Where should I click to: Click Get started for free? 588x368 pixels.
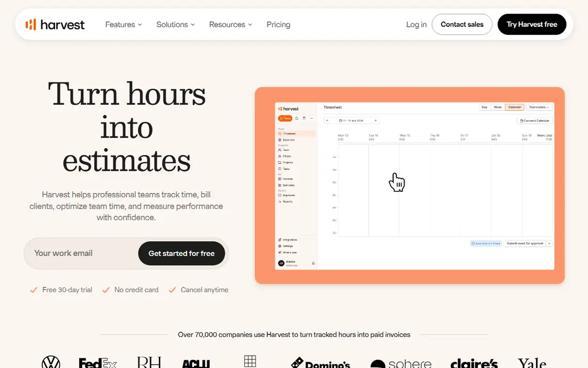pyautogui.click(x=182, y=253)
